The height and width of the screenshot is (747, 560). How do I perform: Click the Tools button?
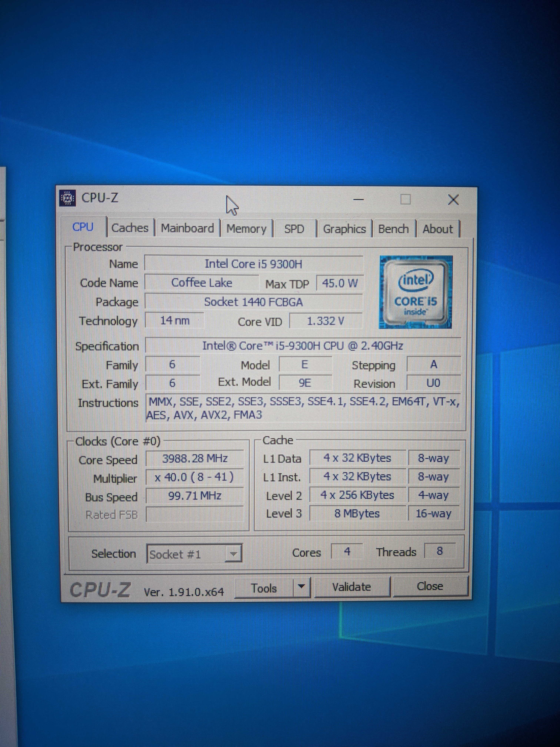[x=264, y=588]
